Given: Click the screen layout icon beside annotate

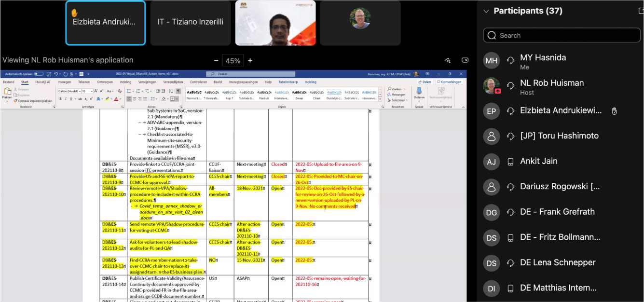Looking at the screenshot, I should 465,61.
